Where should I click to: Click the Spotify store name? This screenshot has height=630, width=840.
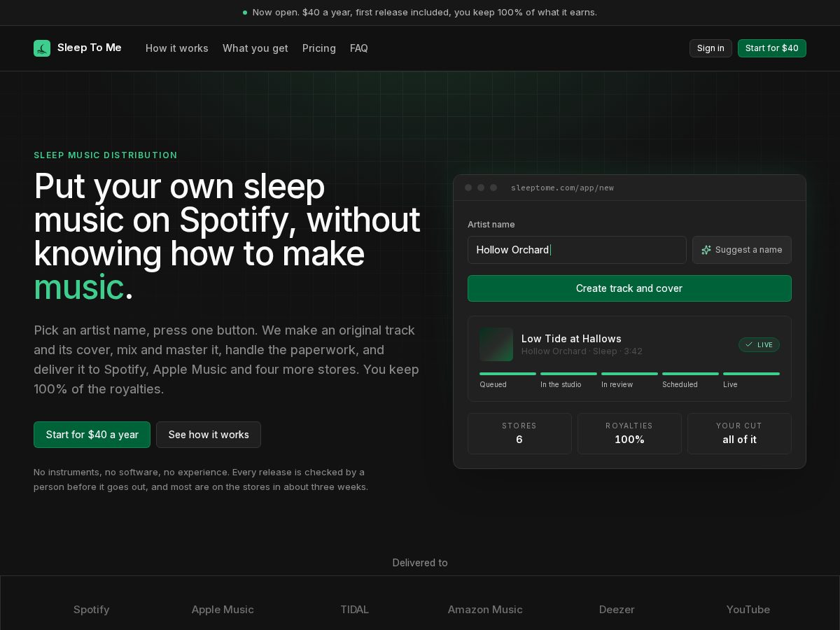(92, 610)
